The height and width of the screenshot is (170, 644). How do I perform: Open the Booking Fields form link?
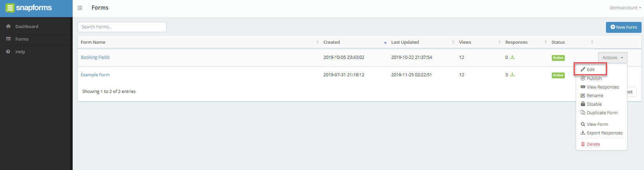click(x=95, y=57)
